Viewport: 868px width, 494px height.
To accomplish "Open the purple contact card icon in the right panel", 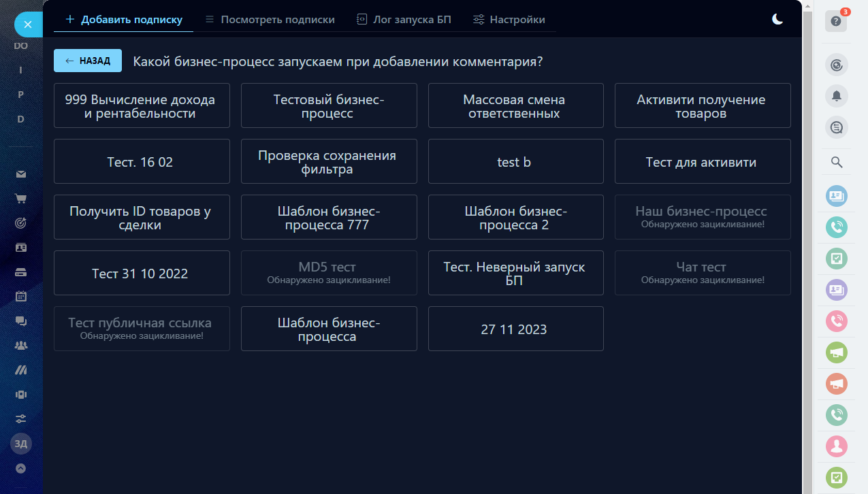I will 836,290.
